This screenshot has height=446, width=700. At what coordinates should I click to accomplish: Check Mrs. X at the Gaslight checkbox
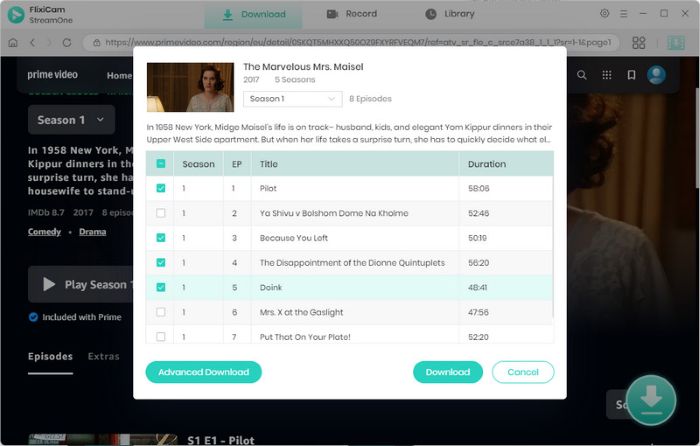tap(161, 312)
